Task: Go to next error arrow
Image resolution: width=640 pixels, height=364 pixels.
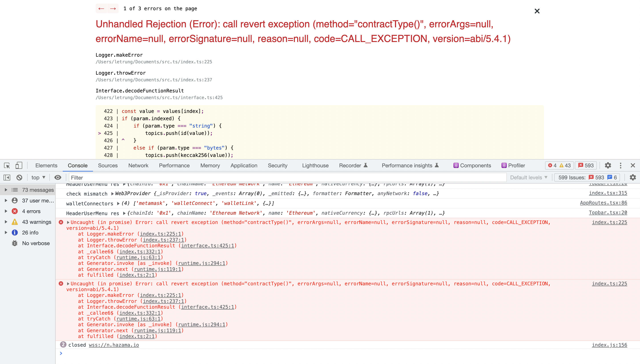Action: tap(113, 8)
